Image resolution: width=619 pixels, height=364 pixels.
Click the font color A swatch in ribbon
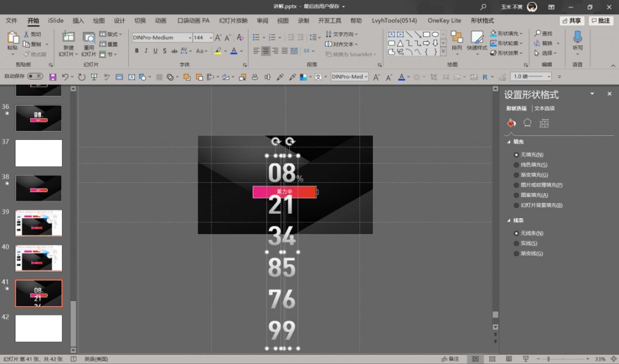(x=234, y=51)
